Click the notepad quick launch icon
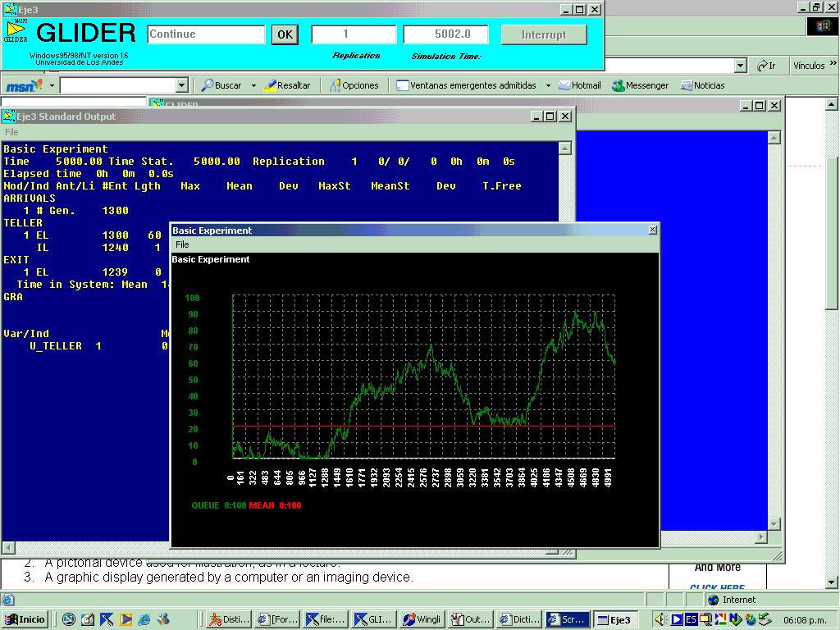This screenshot has width=840, height=630. point(87,619)
